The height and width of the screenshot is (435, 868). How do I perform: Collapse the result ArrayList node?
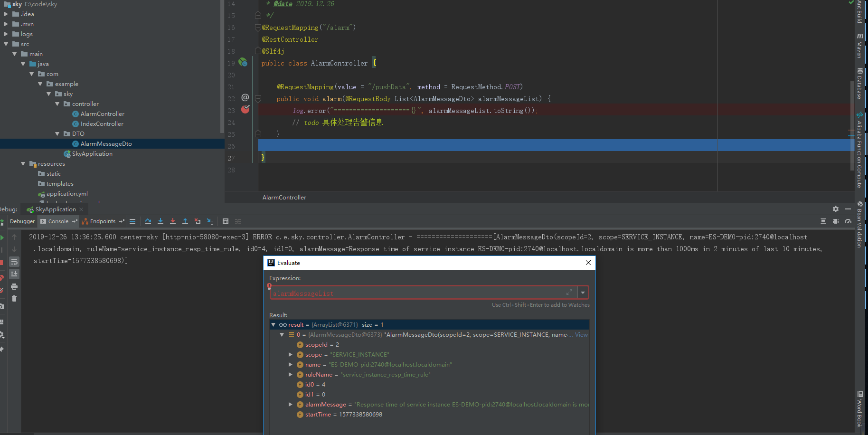coord(274,325)
